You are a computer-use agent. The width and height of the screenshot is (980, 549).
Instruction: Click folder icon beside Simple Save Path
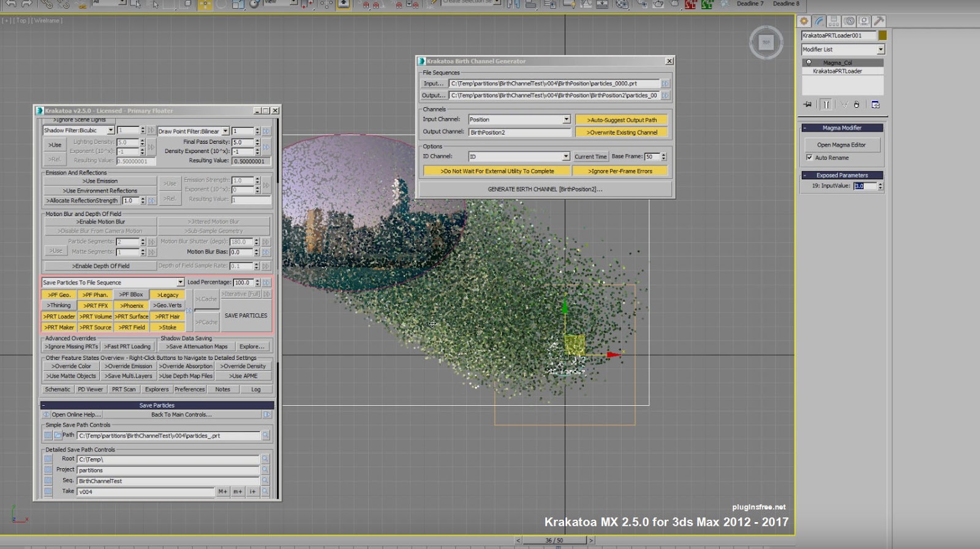58,436
